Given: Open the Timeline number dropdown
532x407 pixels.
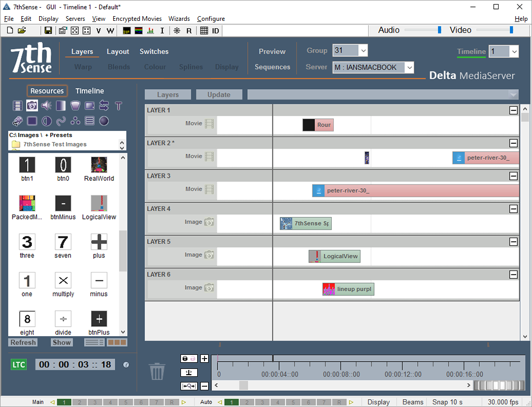Looking at the screenshot, I should click(x=514, y=52).
